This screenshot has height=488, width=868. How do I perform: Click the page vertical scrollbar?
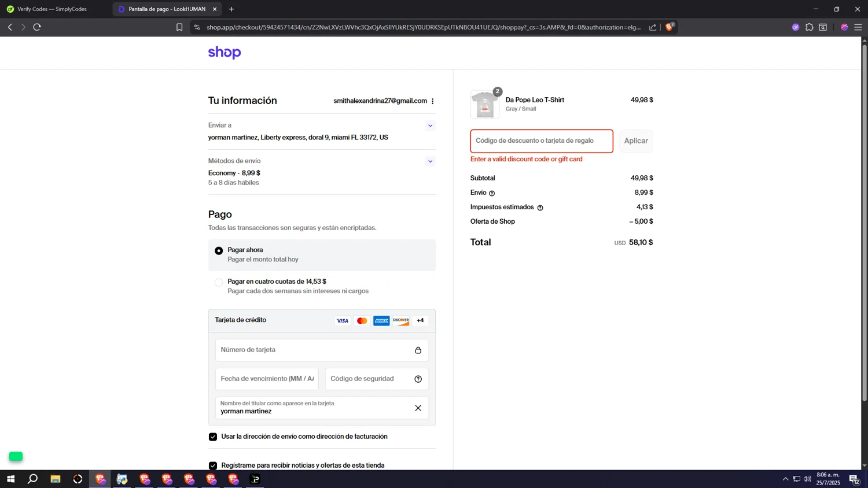[865, 223]
